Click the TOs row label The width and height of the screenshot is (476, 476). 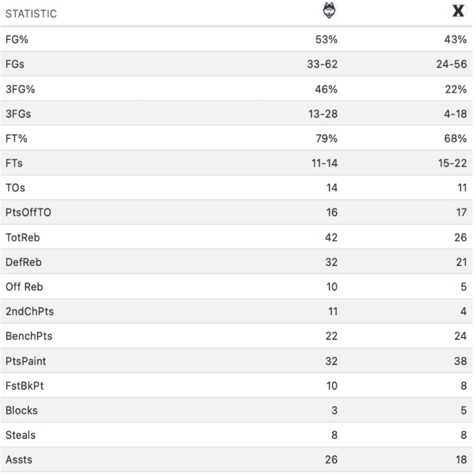16,188
